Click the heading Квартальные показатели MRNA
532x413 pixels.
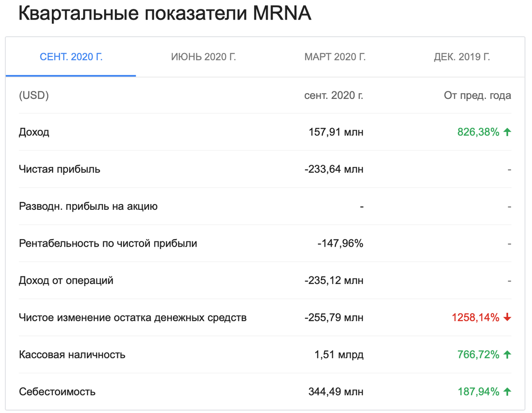[165, 14]
